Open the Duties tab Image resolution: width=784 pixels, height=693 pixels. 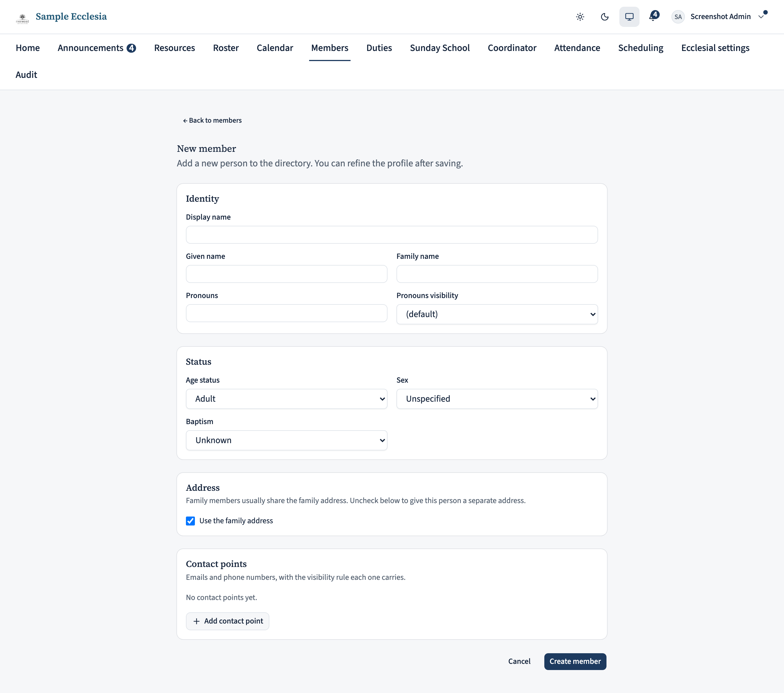tap(379, 48)
